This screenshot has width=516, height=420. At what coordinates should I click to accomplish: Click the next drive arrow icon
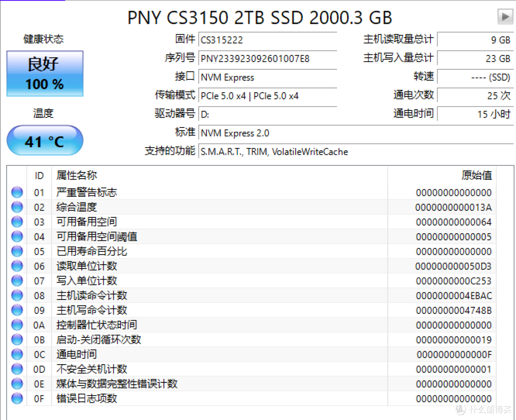click(x=505, y=17)
